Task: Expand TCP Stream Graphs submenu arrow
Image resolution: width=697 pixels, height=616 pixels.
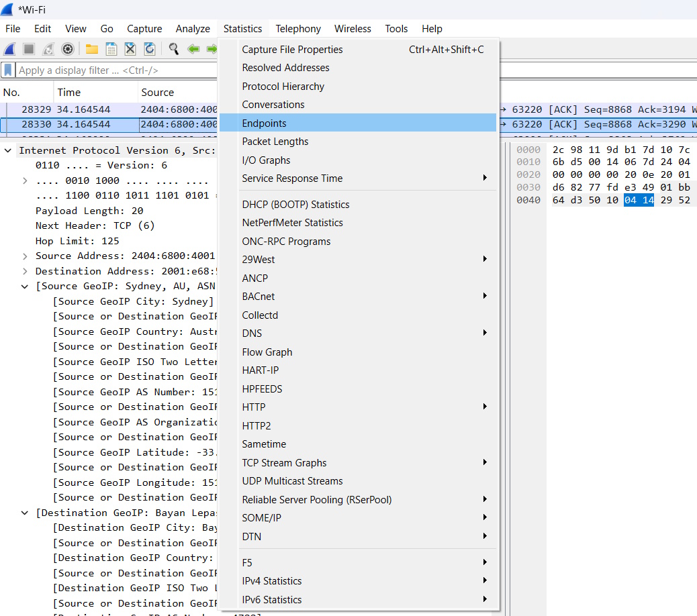Action: click(485, 462)
